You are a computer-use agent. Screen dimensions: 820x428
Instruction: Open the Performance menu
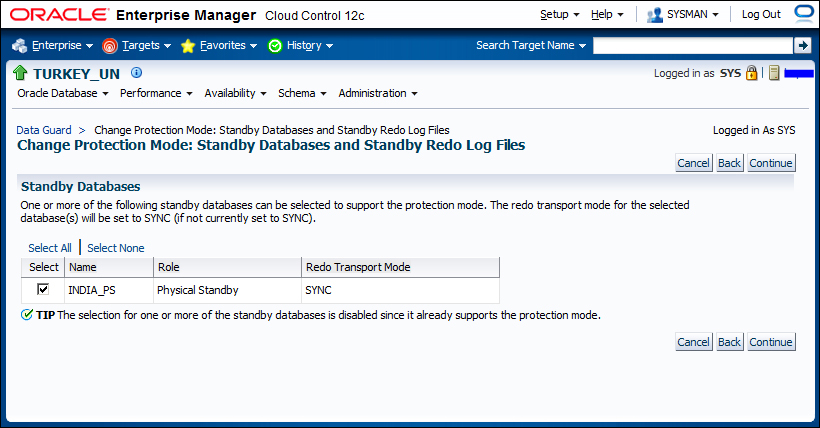pyautogui.click(x=156, y=93)
